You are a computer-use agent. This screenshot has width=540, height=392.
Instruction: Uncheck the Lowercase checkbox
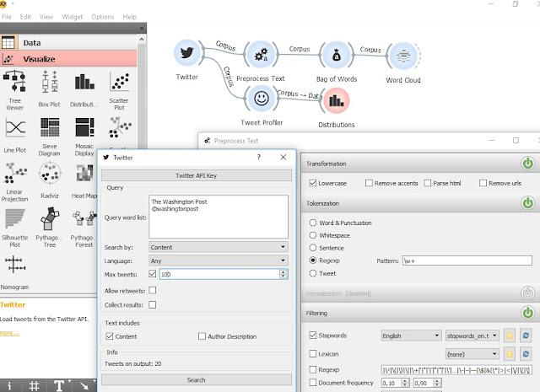pyautogui.click(x=313, y=183)
